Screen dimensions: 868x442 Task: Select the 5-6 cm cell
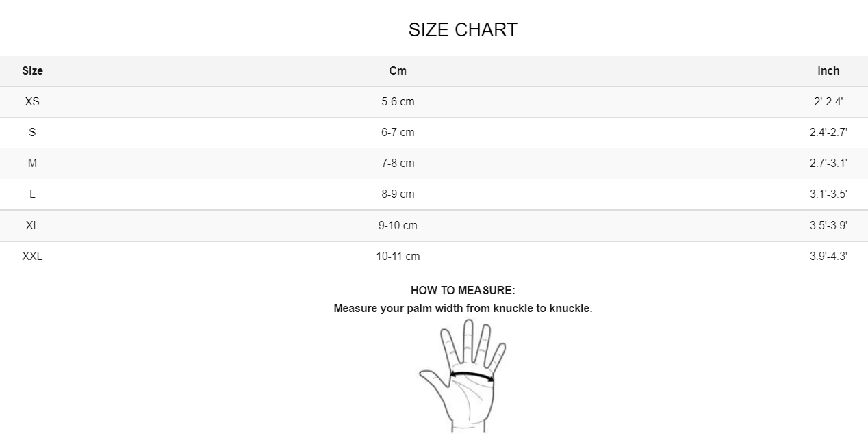tap(398, 101)
